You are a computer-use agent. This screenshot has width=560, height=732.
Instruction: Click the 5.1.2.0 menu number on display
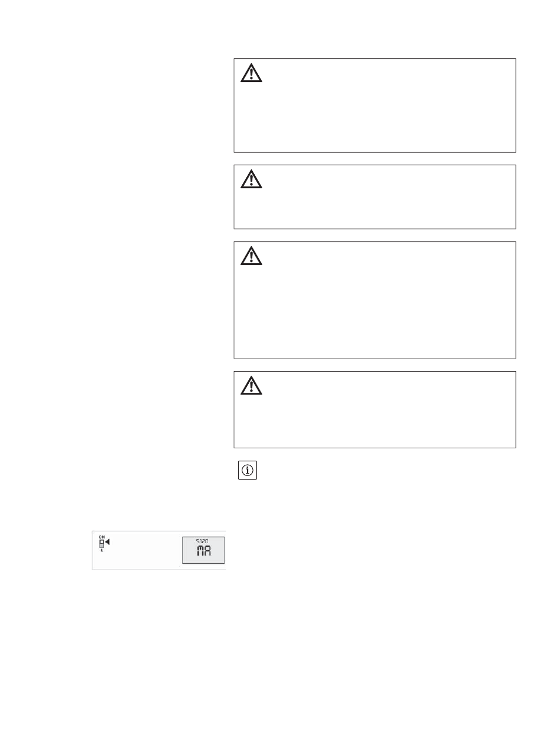[x=202, y=541]
